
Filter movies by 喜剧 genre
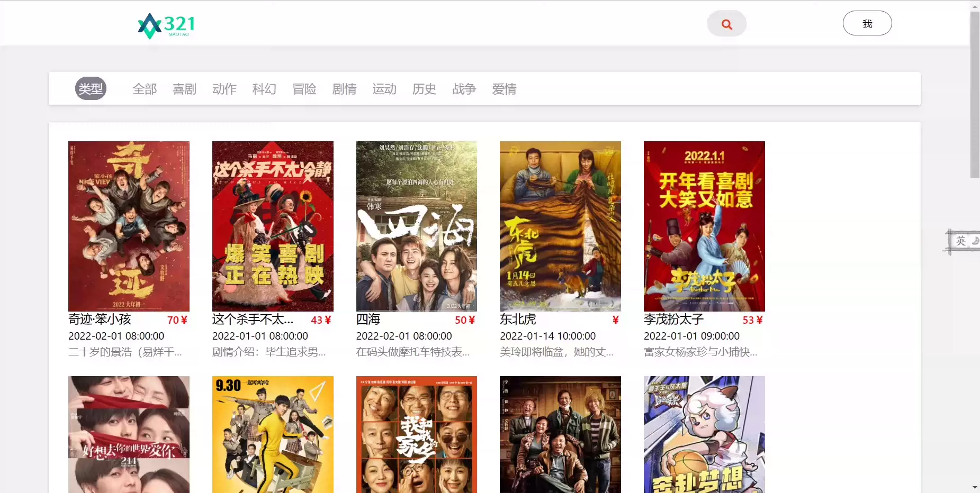[184, 89]
